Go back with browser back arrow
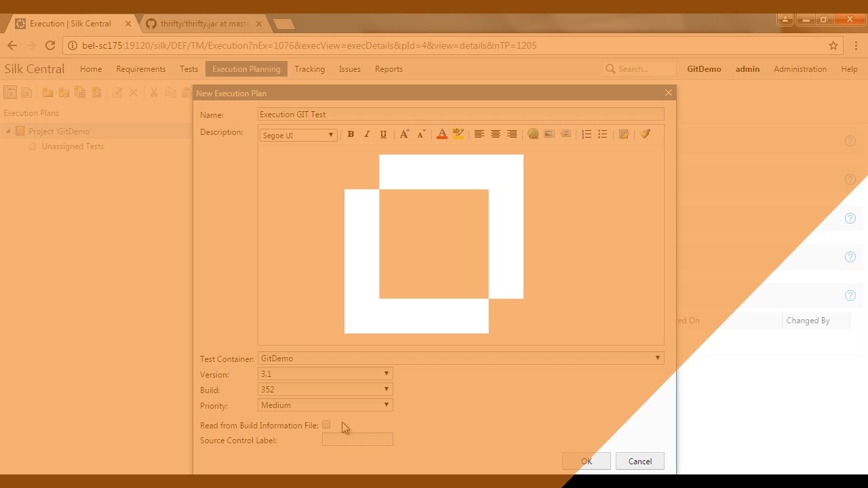This screenshot has width=868, height=488. [12, 45]
